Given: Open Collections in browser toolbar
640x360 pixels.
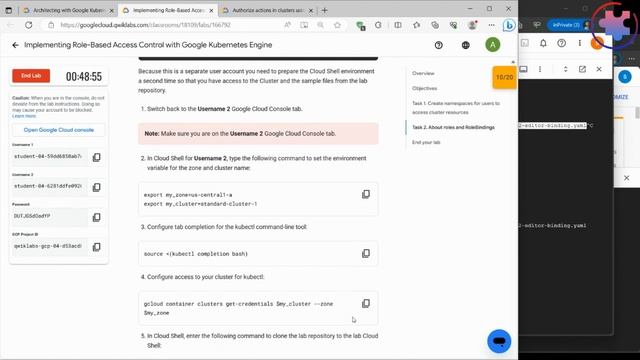Looking at the screenshot, I should 435,25.
